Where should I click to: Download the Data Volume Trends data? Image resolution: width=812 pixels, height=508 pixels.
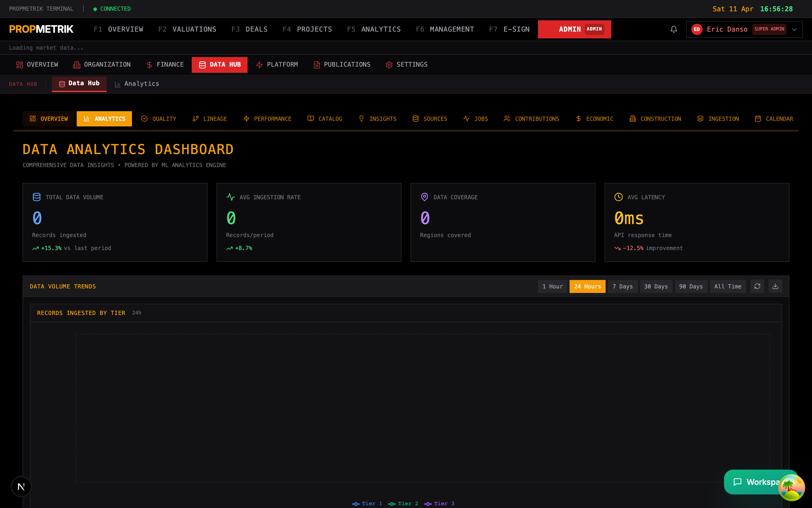(x=775, y=286)
